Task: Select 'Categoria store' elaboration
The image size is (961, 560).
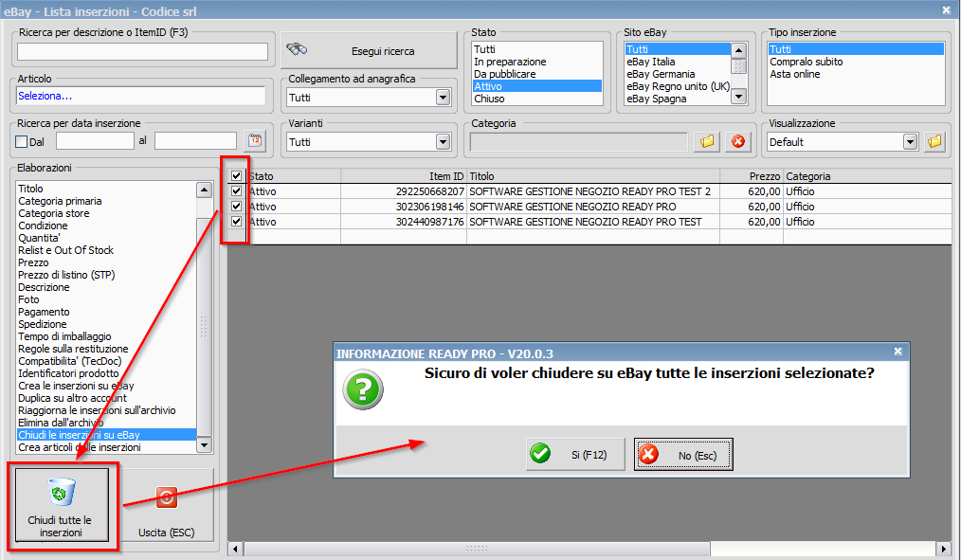Action: coord(107,213)
